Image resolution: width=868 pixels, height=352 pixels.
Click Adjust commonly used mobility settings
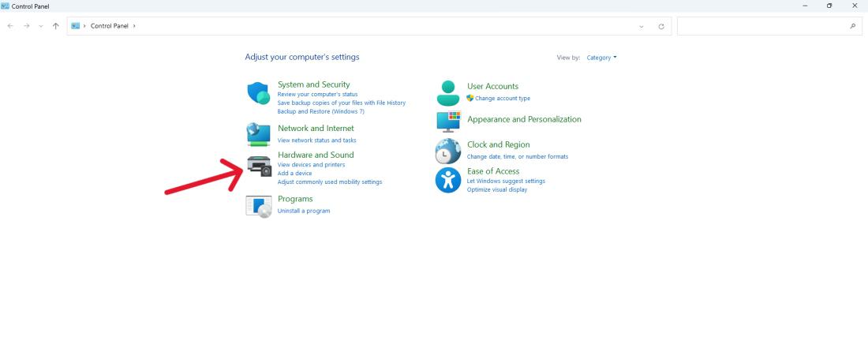(x=330, y=182)
